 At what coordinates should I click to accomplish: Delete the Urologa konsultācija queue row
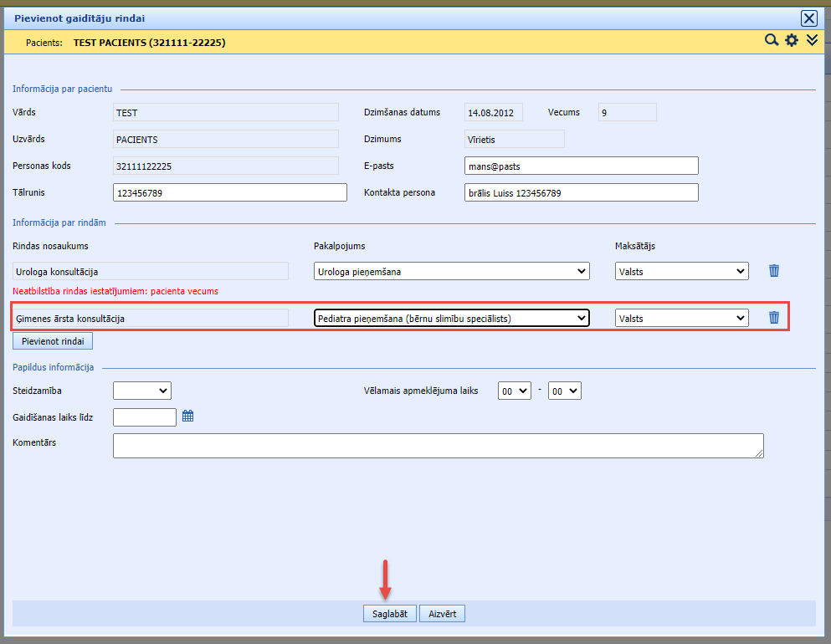[x=774, y=271]
